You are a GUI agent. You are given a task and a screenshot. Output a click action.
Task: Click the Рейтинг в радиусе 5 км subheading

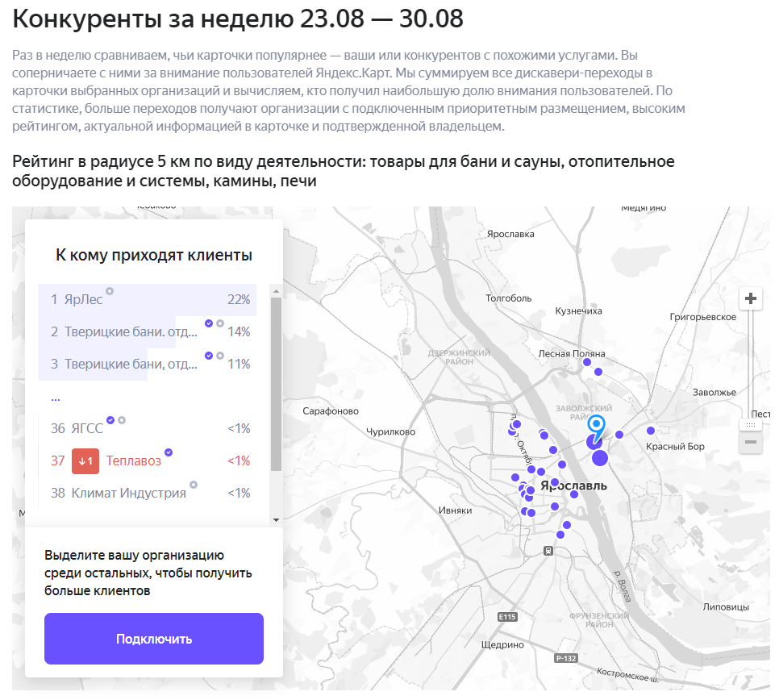[344, 171]
